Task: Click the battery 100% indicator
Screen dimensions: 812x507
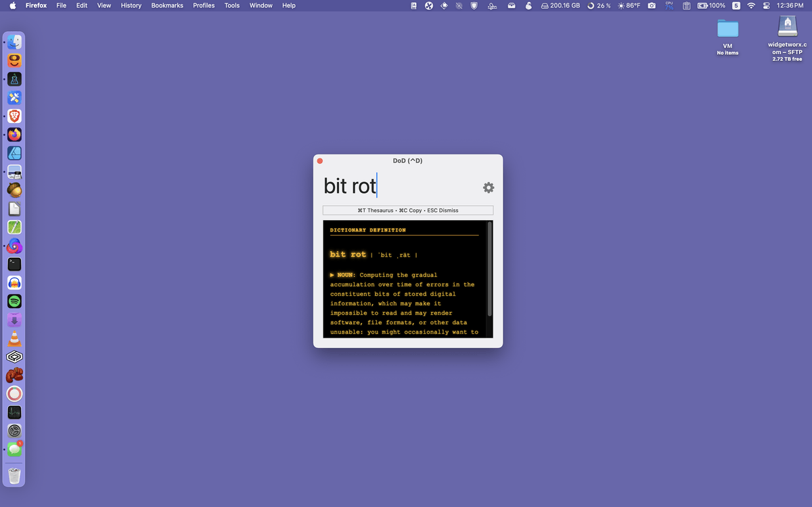Action: pyautogui.click(x=711, y=5)
